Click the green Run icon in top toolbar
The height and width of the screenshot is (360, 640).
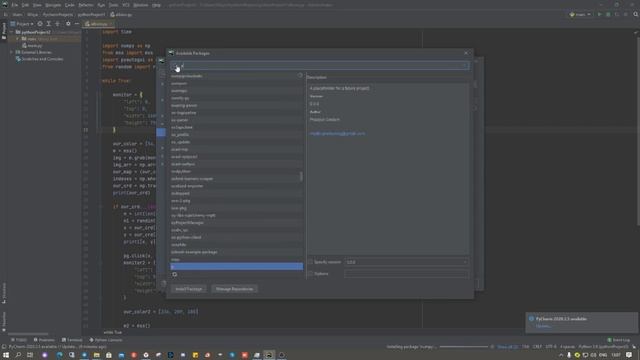coord(600,14)
